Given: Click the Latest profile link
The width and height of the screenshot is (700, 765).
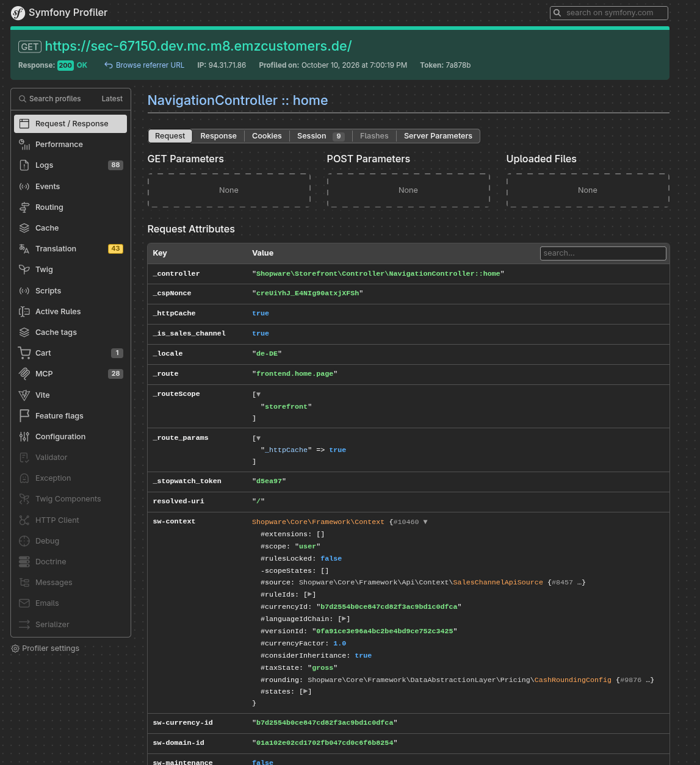Looking at the screenshot, I should click(112, 99).
